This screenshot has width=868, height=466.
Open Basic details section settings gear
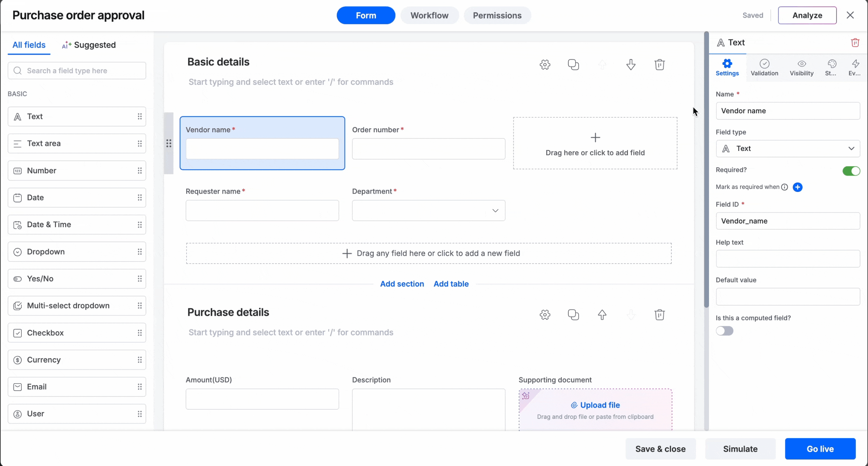tap(545, 64)
